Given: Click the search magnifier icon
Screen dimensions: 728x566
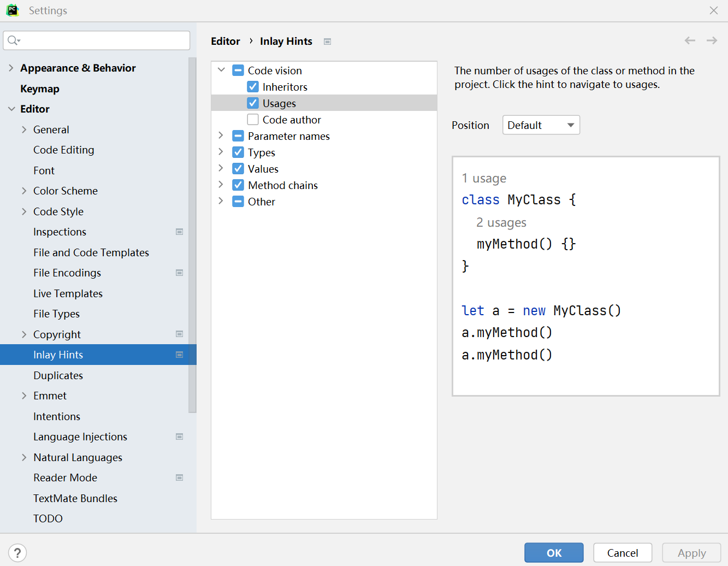Looking at the screenshot, I should [x=14, y=40].
